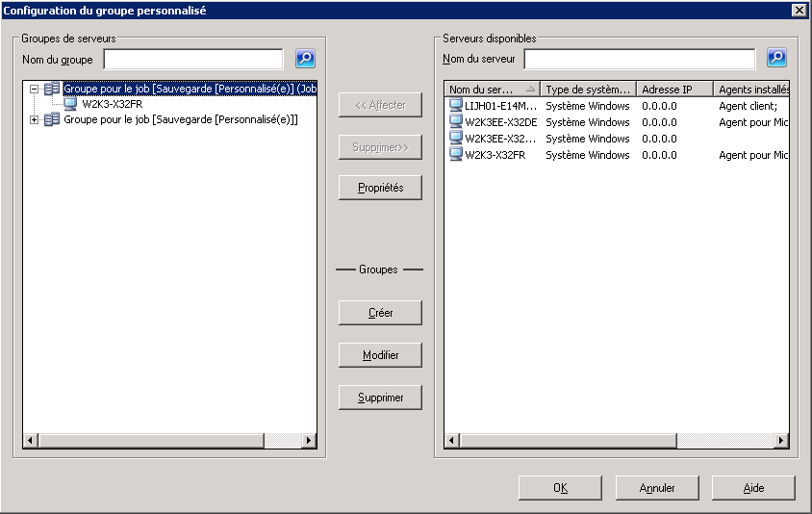812x514 pixels.
Task: Focus the Nom du serveur input field
Action: coord(640,59)
